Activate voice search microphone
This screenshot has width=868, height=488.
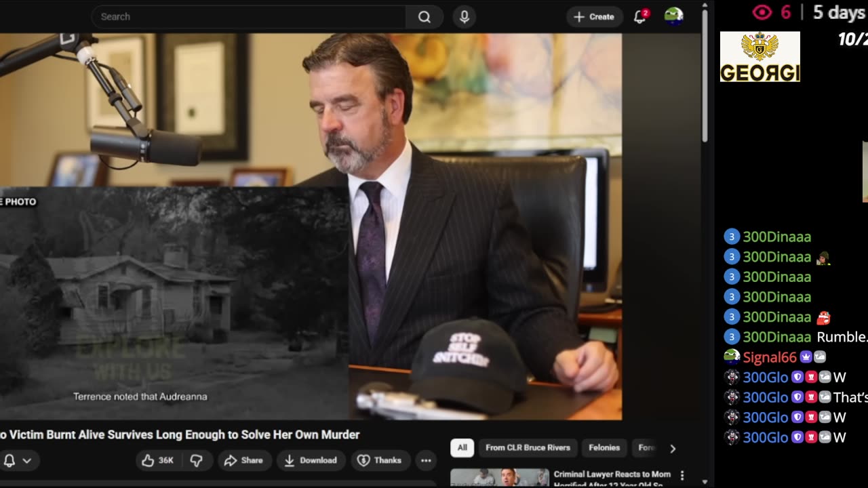[465, 17]
